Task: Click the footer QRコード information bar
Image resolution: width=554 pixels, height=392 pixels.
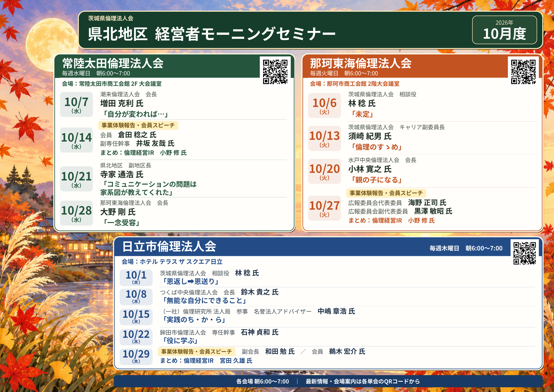Action: coord(328,381)
